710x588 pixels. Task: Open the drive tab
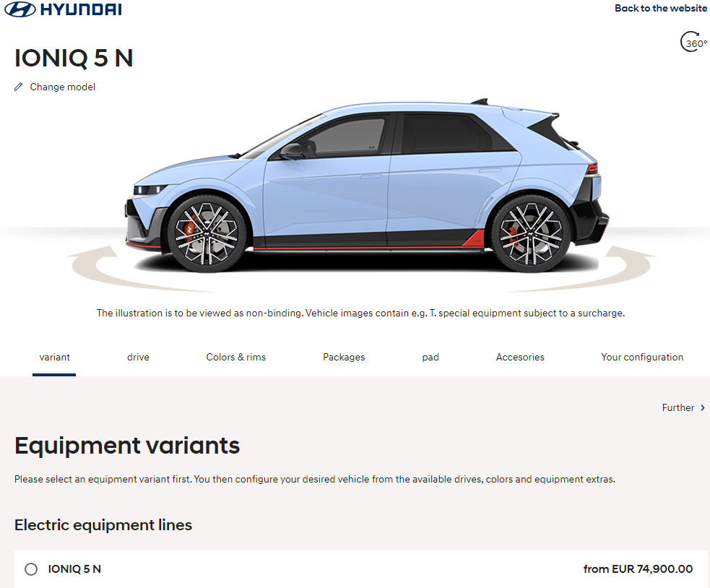coord(138,357)
